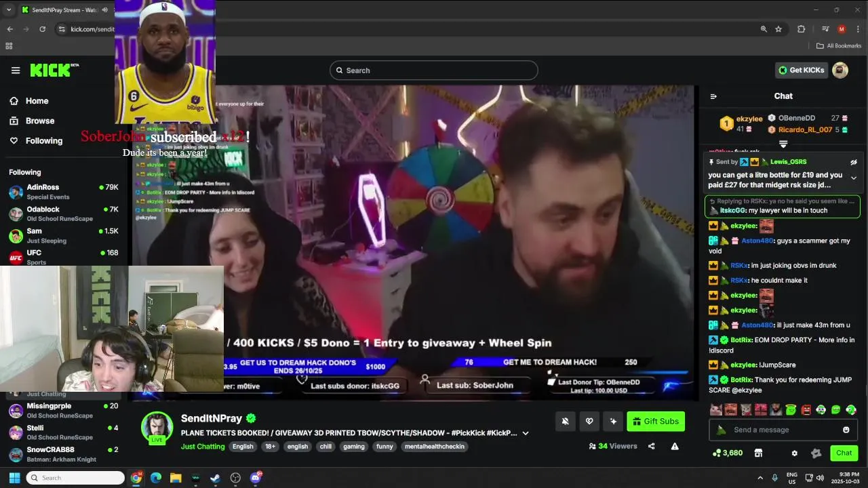Click the SendItNPray streamer avatar

tap(157, 427)
